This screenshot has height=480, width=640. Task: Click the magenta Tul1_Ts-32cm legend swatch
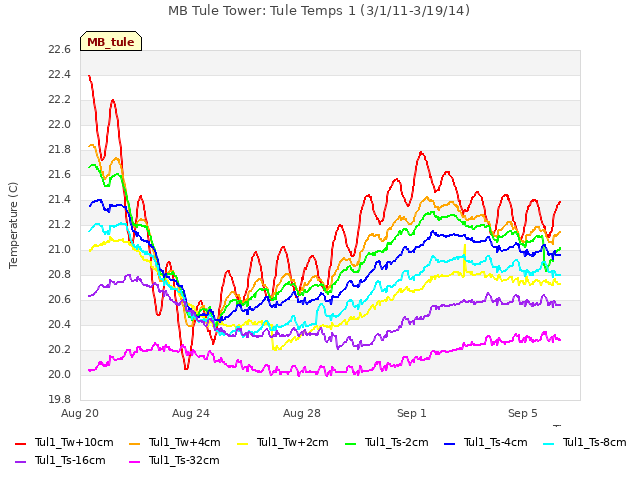pos(134,461)
